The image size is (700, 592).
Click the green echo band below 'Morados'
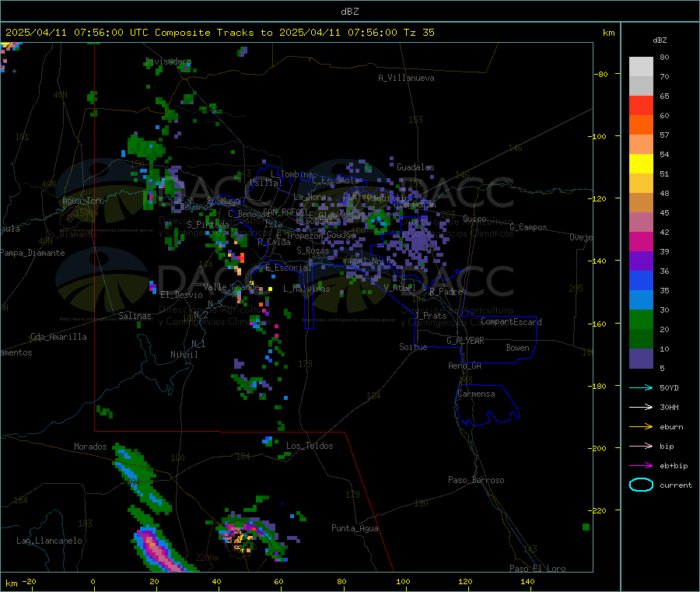[141, 478]
